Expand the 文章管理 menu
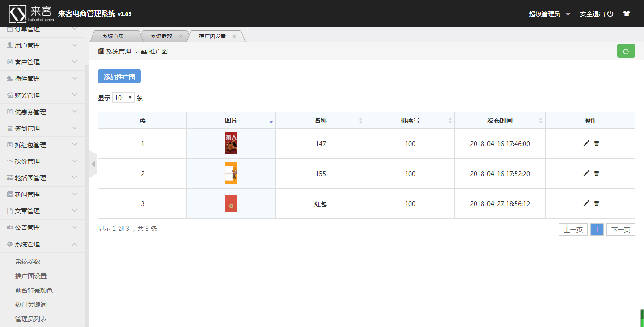Image resolution: width=644 pixels, height=327 pixels. click(42, 211)
